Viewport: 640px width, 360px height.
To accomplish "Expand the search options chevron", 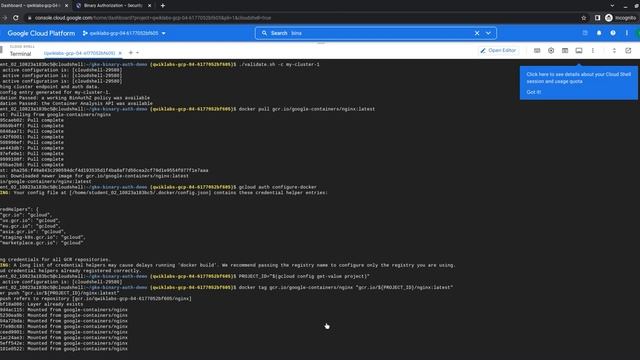I will click(488, 33).
